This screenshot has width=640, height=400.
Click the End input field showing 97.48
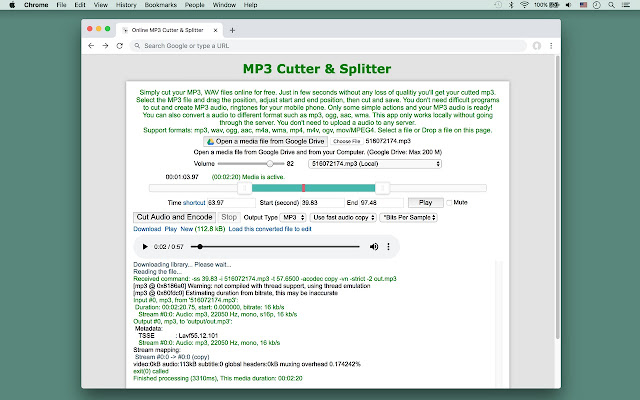click(381, 203)
